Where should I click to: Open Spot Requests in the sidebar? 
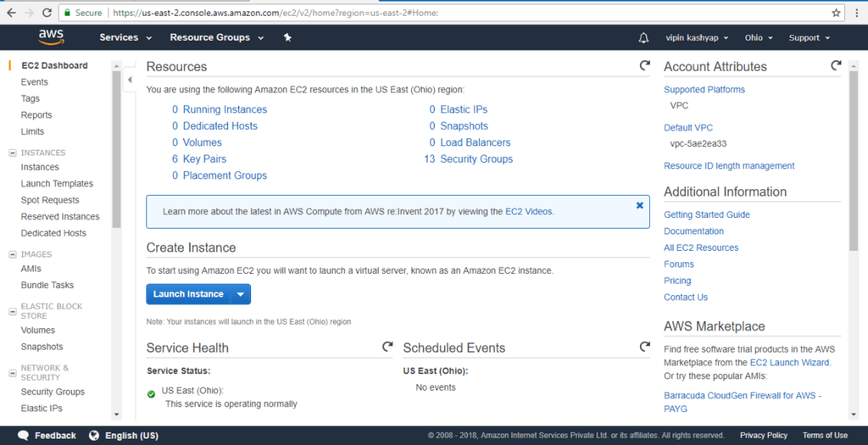pyautogui.click(x=50, y=200)
